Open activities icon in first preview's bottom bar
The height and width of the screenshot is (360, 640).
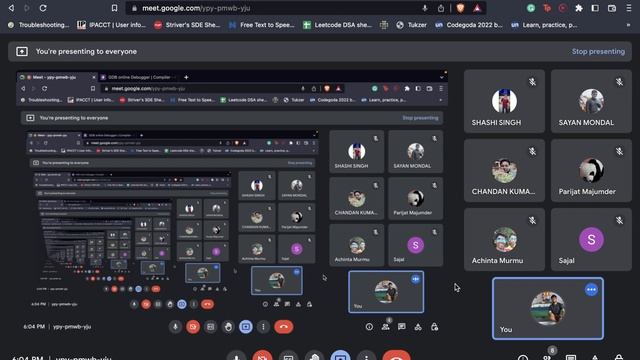click(418, 327)
